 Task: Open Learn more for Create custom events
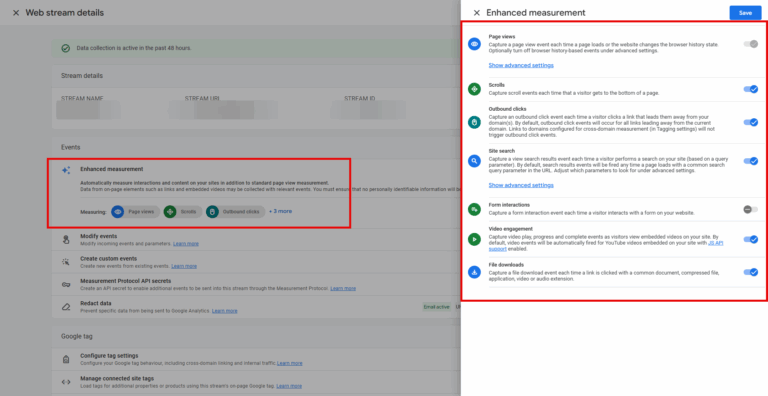click(x=184, y=266)
